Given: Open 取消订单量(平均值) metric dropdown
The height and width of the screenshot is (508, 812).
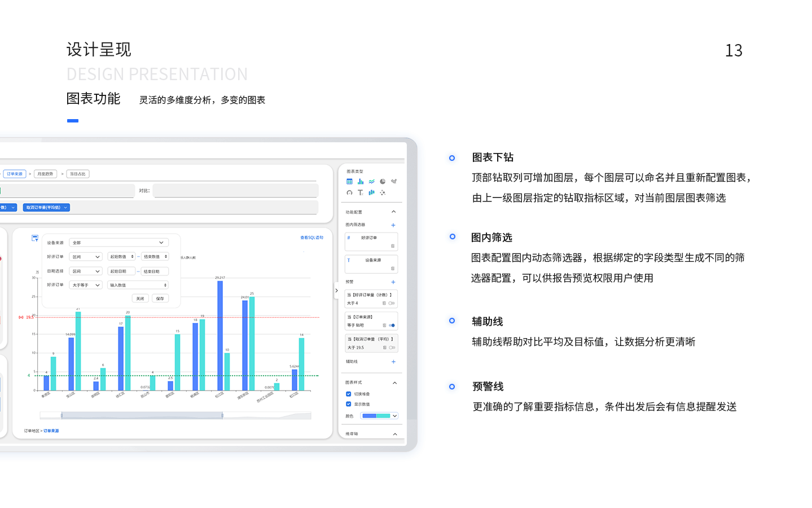Looking at the screenshot, I should (46, 208).
